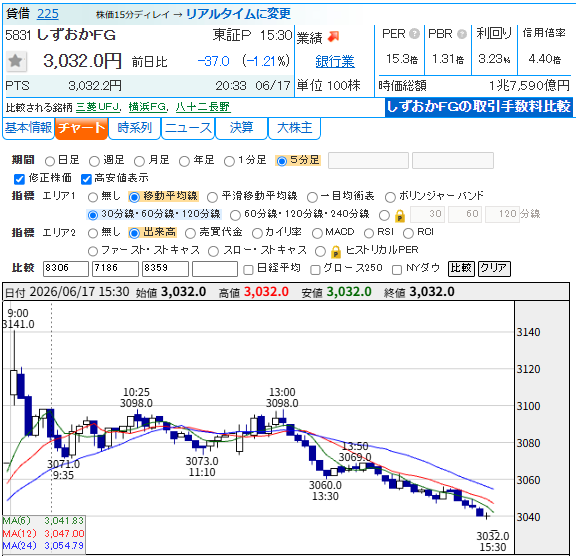Click the favorite star icon
The height and width of the screenshot is (556, 576).
(16, 61)
